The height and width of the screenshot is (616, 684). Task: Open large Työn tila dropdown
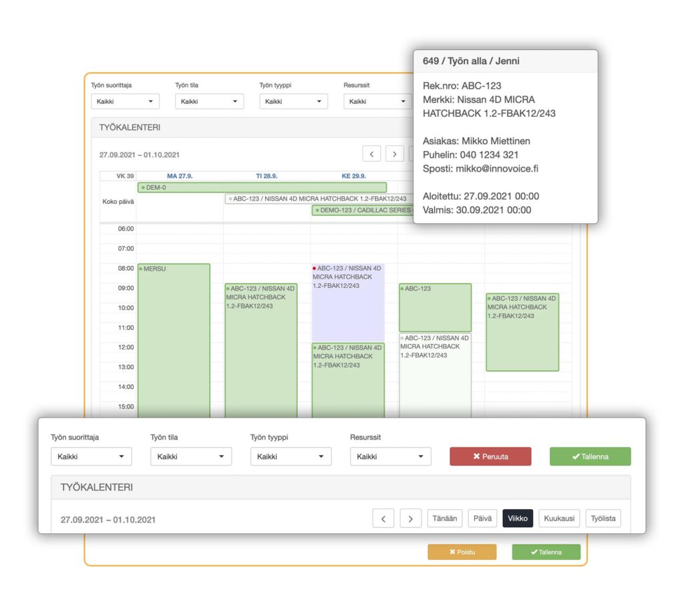click(x=191, y=456)
